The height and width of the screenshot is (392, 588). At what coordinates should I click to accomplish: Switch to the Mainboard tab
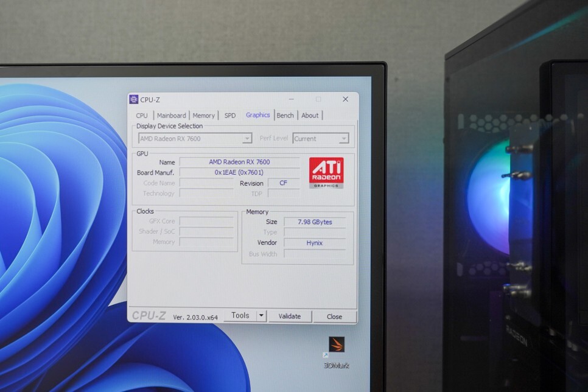pos(172,116)
